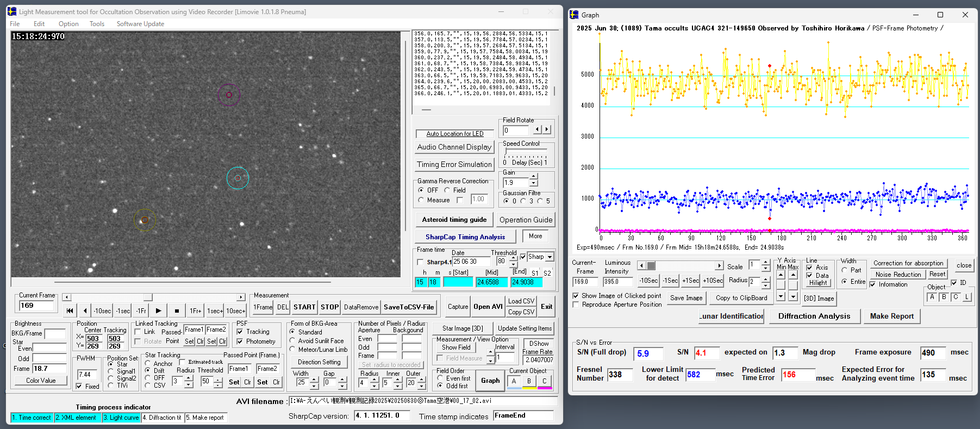Click the yellow aperture circle on the star
Viewport: 980px width, 429px height.
pos(145,220)
